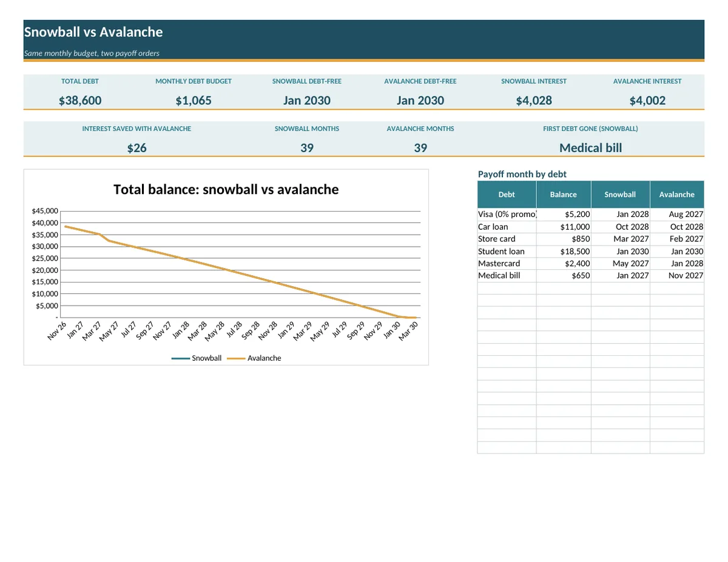Screen dimensions: 728x562
Task: Select the $1,065 monthly budget value
Action: [x=194, y=101]
